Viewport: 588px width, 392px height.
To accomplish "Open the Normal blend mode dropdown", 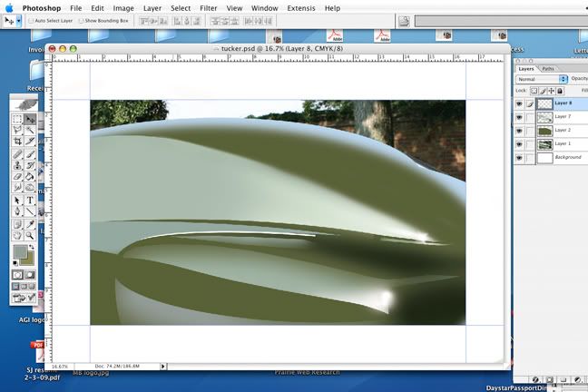I will point(542,79).
